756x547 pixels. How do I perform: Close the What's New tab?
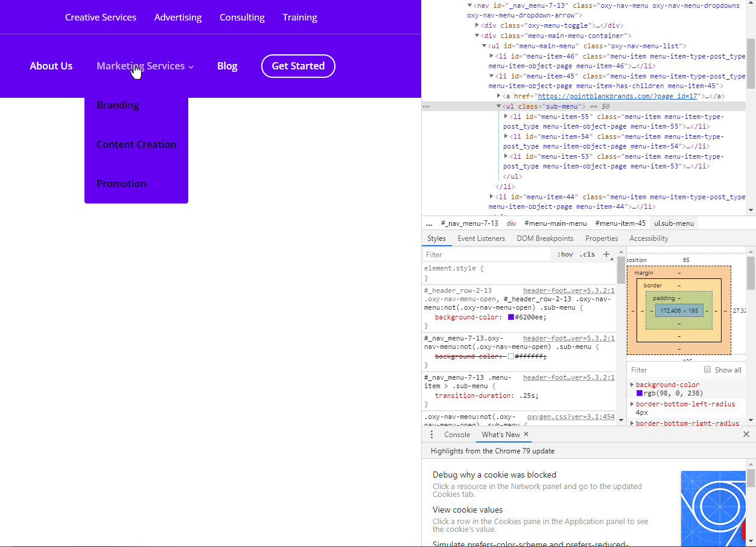click(x=526, y=434)
